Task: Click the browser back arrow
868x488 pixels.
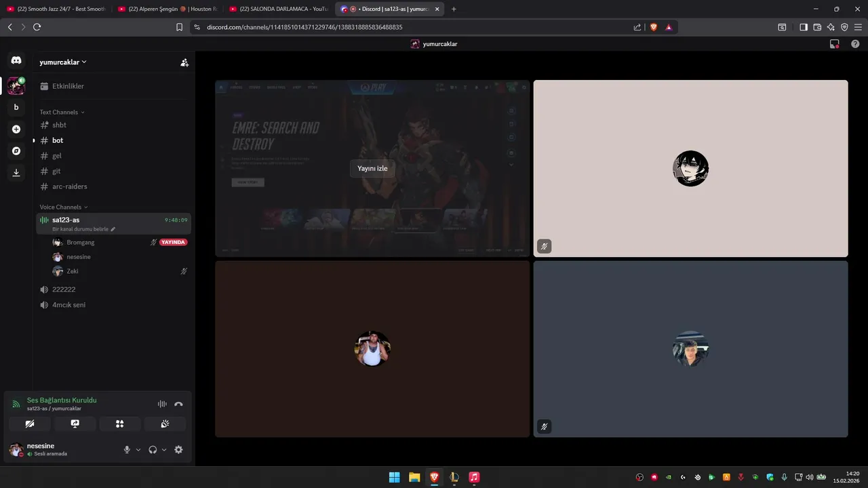Action: point(9,27)
